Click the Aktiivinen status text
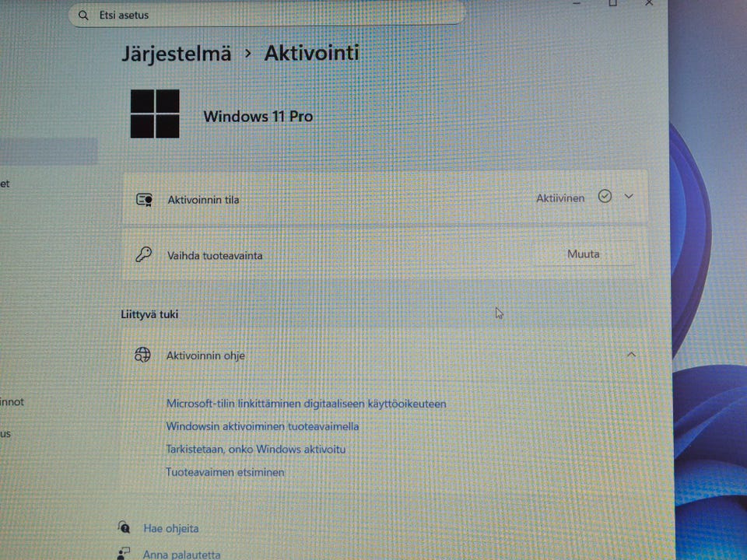This screenshot has height=560, width=747. 560,198
